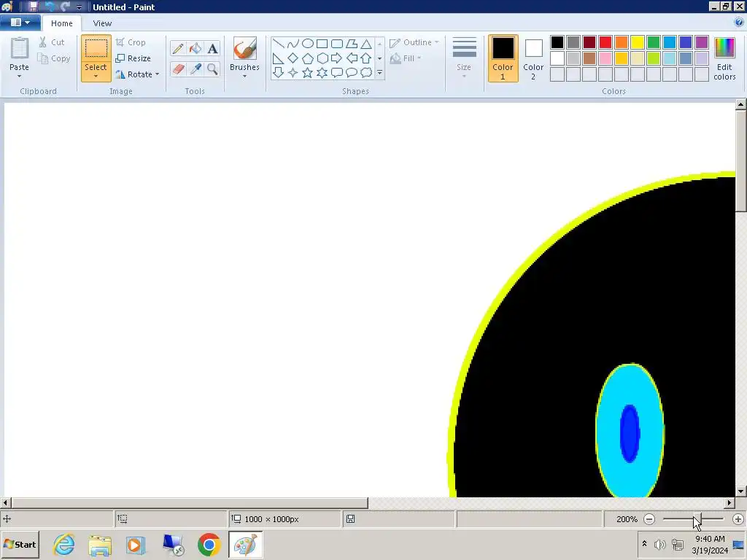
Task: Pick the green color swatch
Action: (x=654, y=42)
